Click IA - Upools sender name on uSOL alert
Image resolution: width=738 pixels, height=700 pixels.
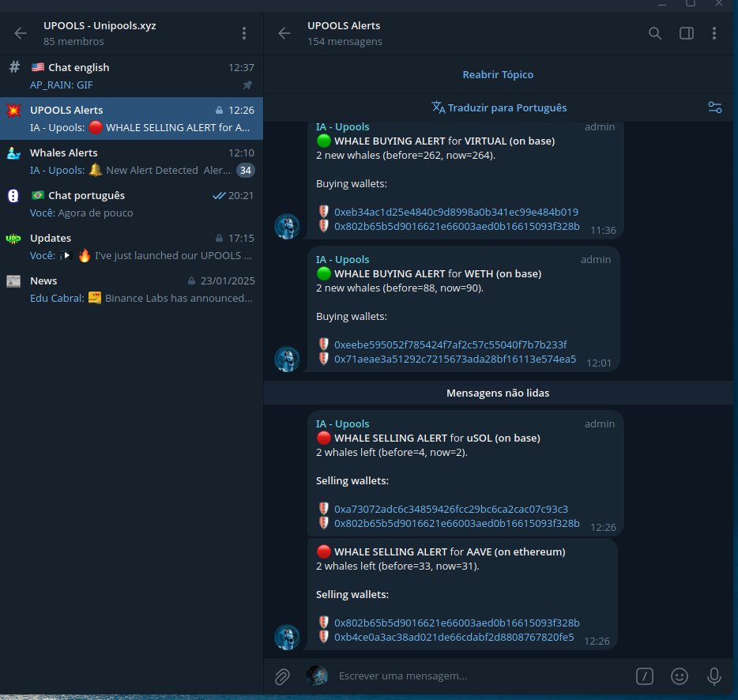pos(343,423)
